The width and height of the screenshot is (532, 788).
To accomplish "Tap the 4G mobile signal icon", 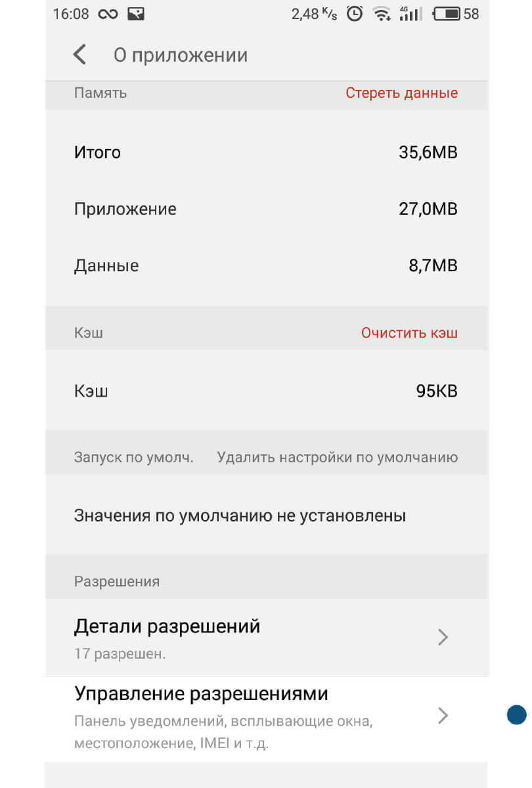I will point(410,14).
